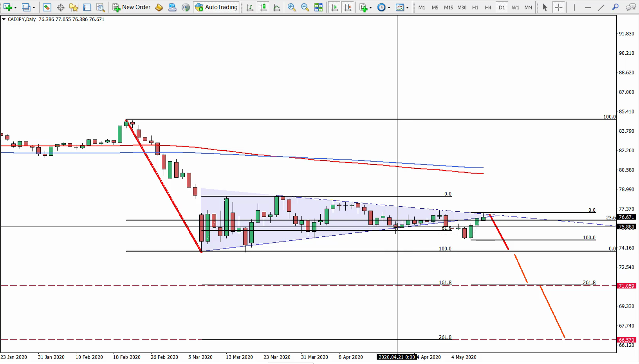
Task: Select the H4 timeframe
Action: [x=488, y=7]
